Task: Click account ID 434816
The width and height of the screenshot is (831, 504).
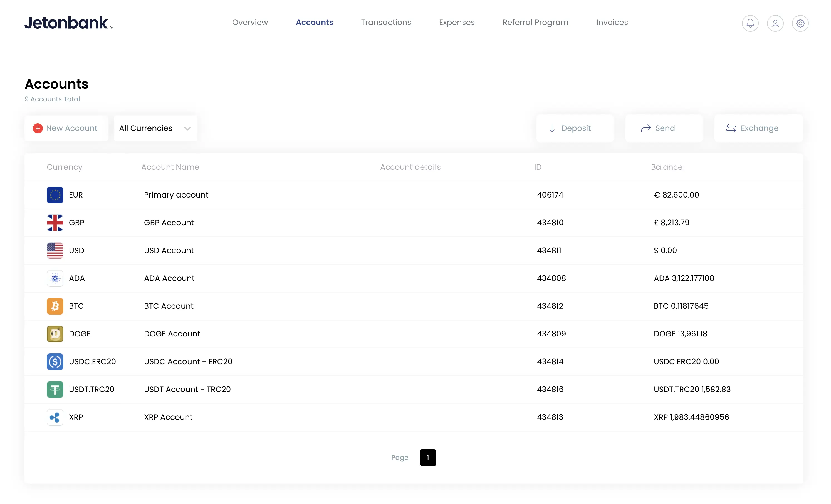Action: point(550,390)
